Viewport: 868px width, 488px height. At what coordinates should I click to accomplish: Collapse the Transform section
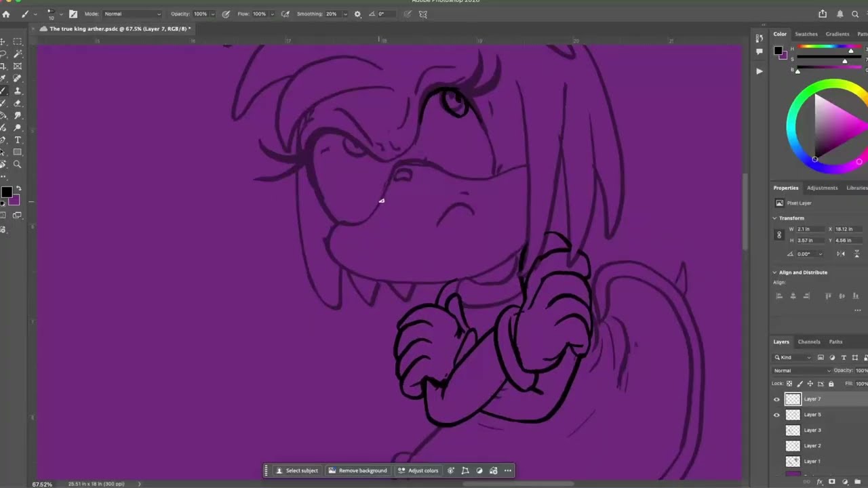[x=775, y=218]
